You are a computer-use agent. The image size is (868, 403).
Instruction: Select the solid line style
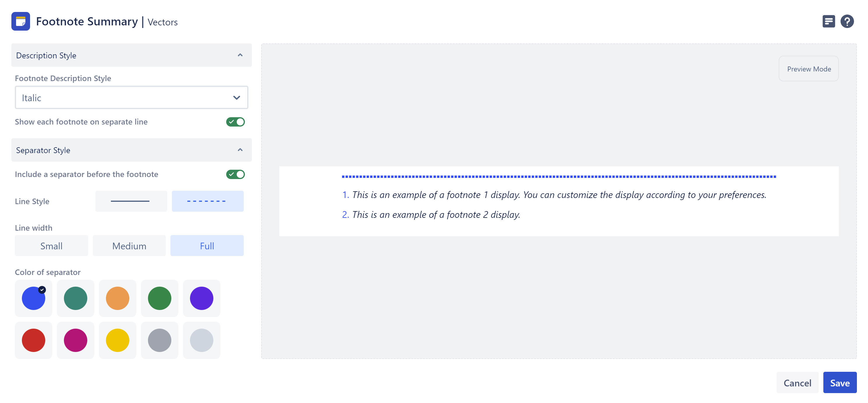pyautogui.click(x=131, y=201)
